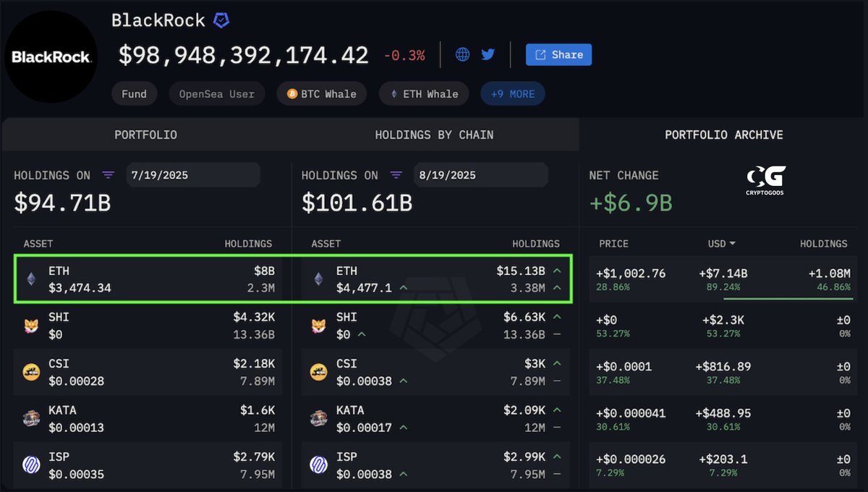Click the 8/19/2025 date field
868x492 pixels.
coord(480,175)
